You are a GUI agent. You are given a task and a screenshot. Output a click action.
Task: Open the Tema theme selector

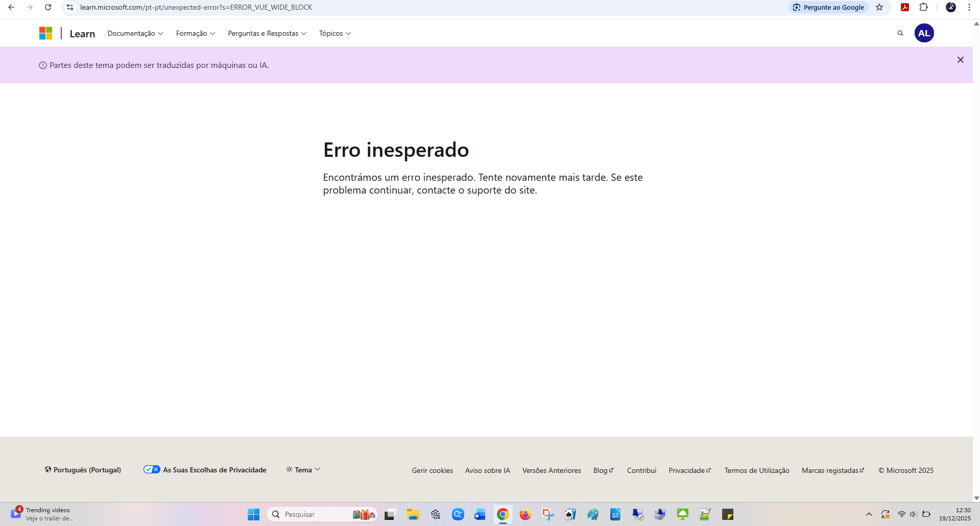click(303, 469)
